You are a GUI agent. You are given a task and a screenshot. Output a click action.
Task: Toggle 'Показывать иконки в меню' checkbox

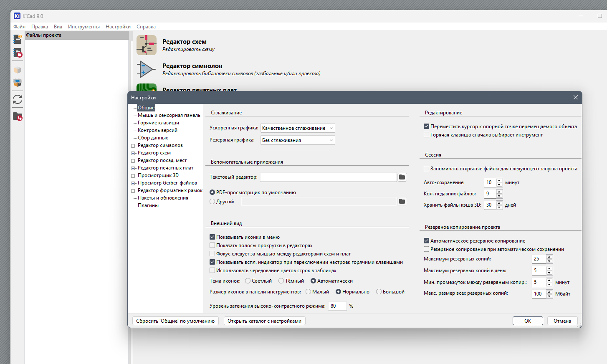click(x=212, y=237)
